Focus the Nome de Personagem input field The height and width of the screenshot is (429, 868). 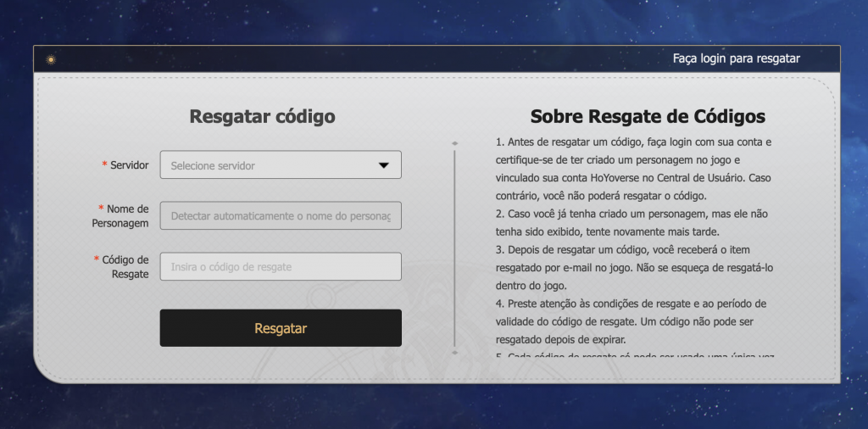coord(280,216)
